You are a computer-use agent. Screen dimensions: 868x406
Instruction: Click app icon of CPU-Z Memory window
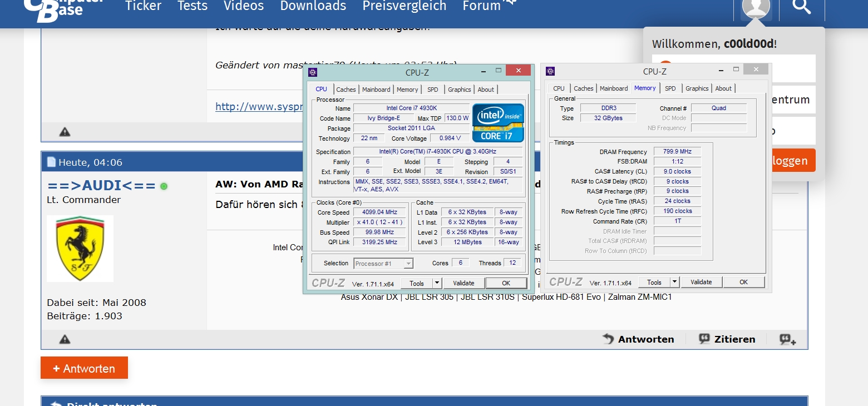click(x=550, y=71)
